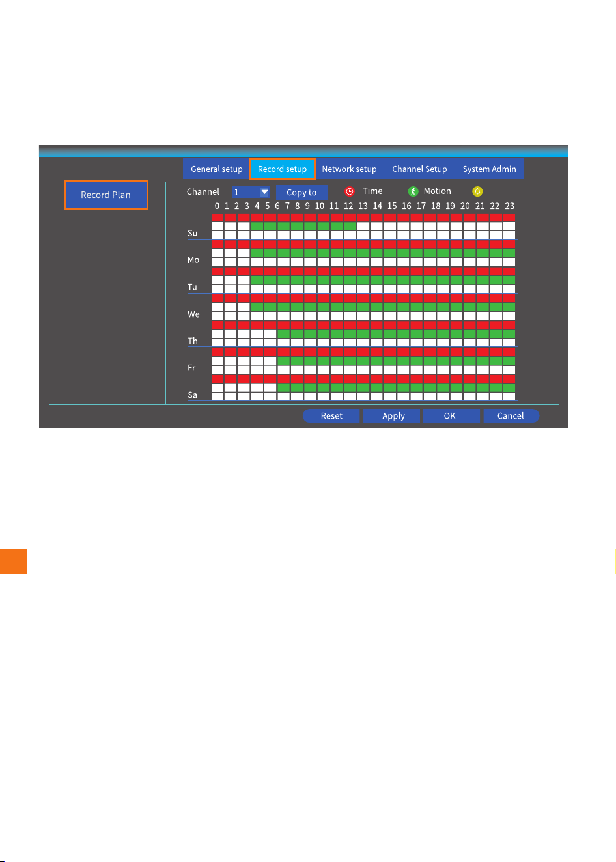Toggle Monday hour 0 red time cell
The height and width of the screenshot is (862, 616).
pos(217,244)
